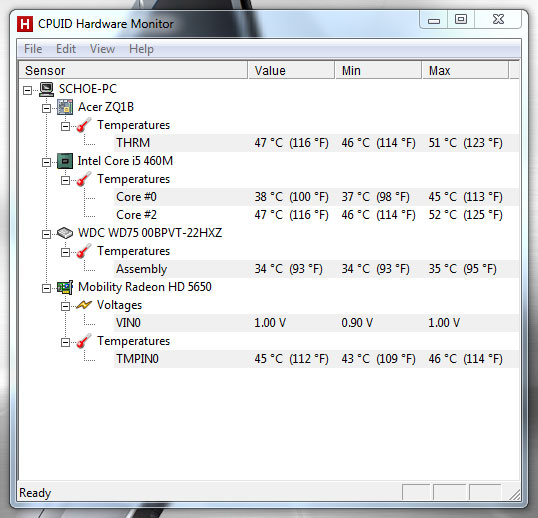This screenshot has width=538, height=518.
Task: Click the Voltages lightning bolt icon
Action: point(84,305)
